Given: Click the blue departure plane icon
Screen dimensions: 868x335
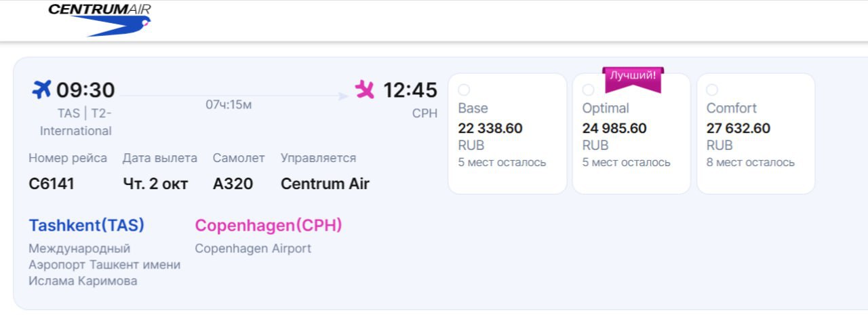Looking at the screenshot, I should click(x=42, y=90).
